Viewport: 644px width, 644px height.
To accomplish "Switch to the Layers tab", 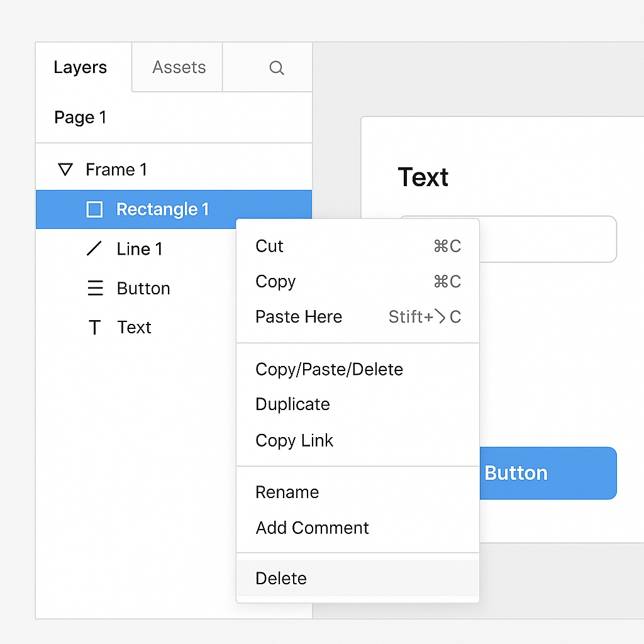I will (x=80, y=67).
